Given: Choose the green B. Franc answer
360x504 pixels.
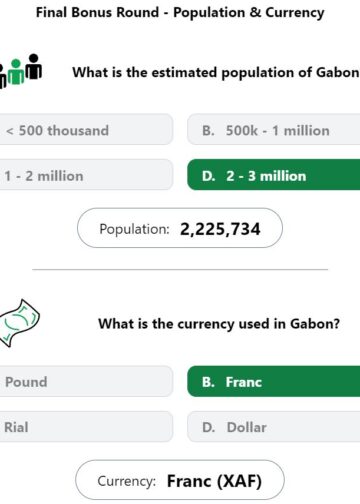Looking at the screenshot, I should (274, 381).
